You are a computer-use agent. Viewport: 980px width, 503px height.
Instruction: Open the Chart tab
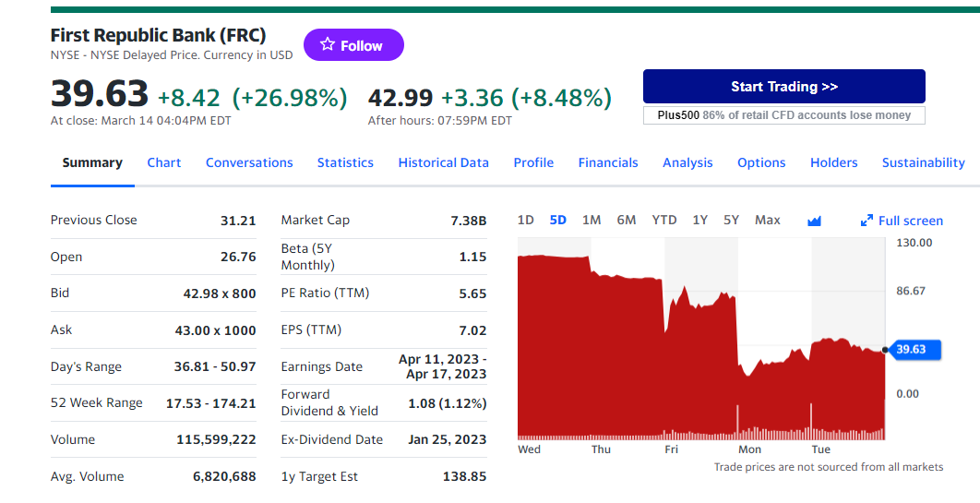[163, 162]
